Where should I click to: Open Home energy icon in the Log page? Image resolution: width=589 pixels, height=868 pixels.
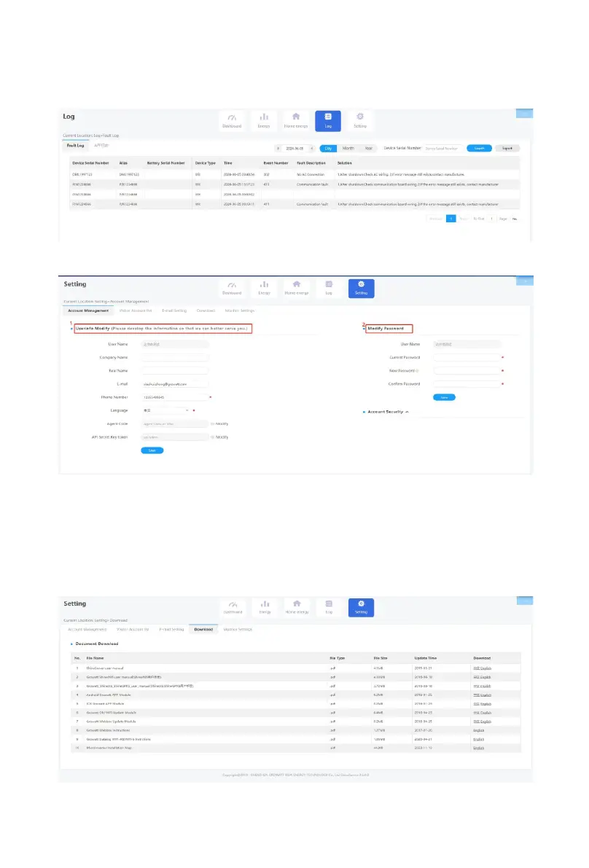tap(295, 120)
